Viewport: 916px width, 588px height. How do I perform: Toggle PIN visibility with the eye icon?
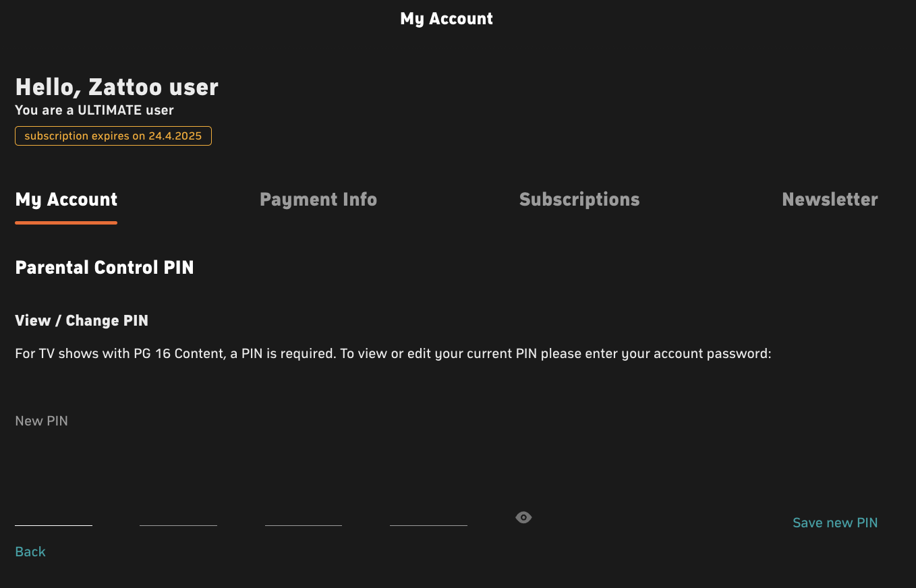(x=523, y=517)
